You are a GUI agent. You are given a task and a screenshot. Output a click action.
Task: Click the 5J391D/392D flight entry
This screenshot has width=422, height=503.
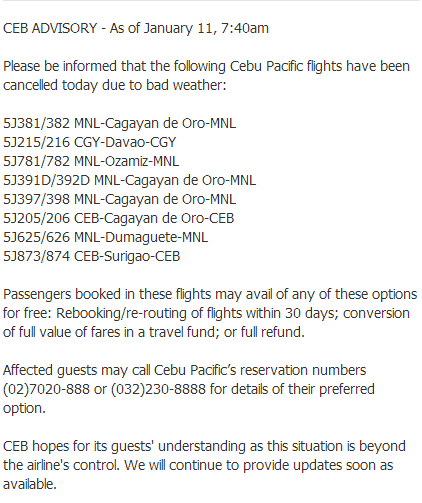pos(129,180)
